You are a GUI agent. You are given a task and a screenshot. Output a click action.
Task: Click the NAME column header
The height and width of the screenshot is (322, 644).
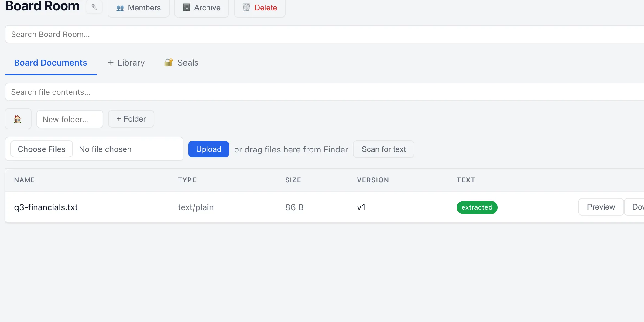pyautogui.click(x=25, y=180)
